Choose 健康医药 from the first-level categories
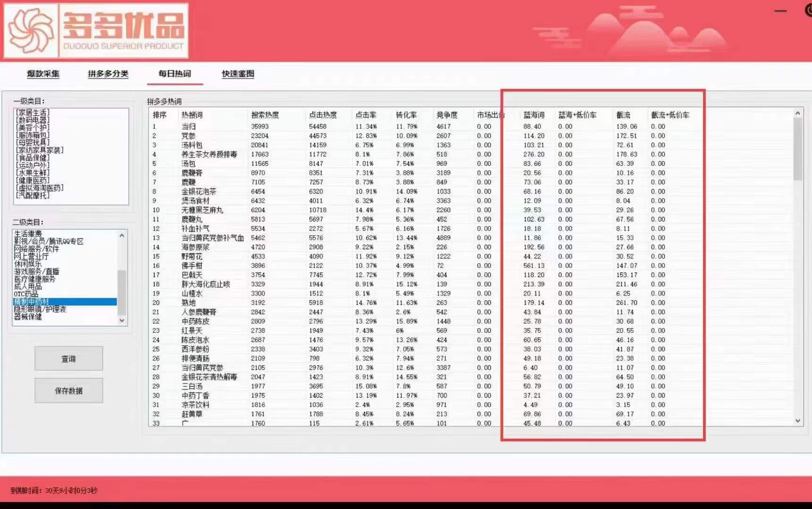Screen dimensions: 812x509 tap(33, 181)
